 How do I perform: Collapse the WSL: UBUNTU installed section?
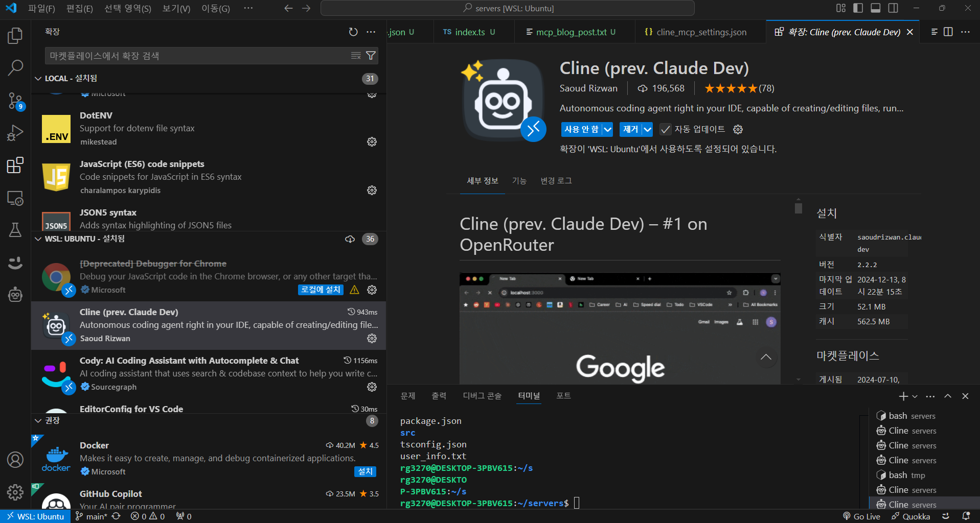click(x=38, y=239)
